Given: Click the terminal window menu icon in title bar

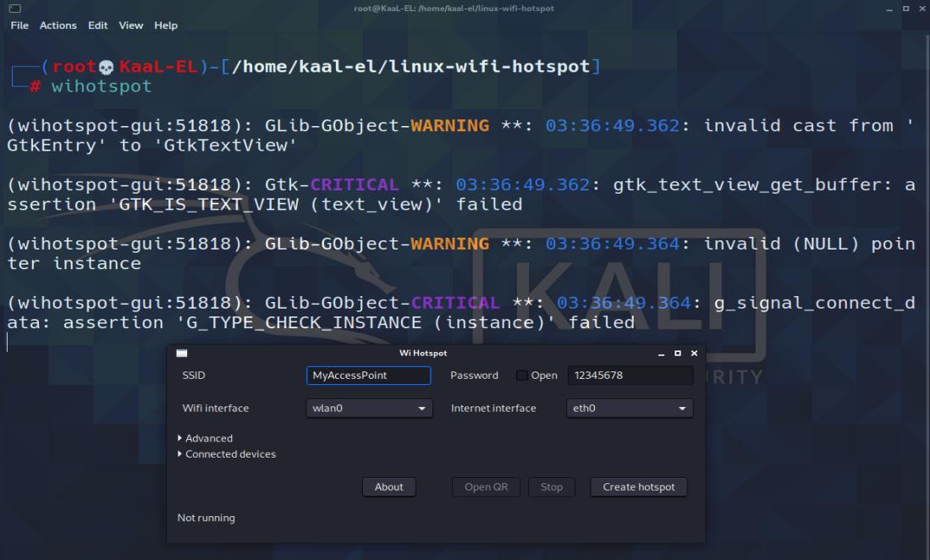Looking at the screenshot, I should pos(14,8).
